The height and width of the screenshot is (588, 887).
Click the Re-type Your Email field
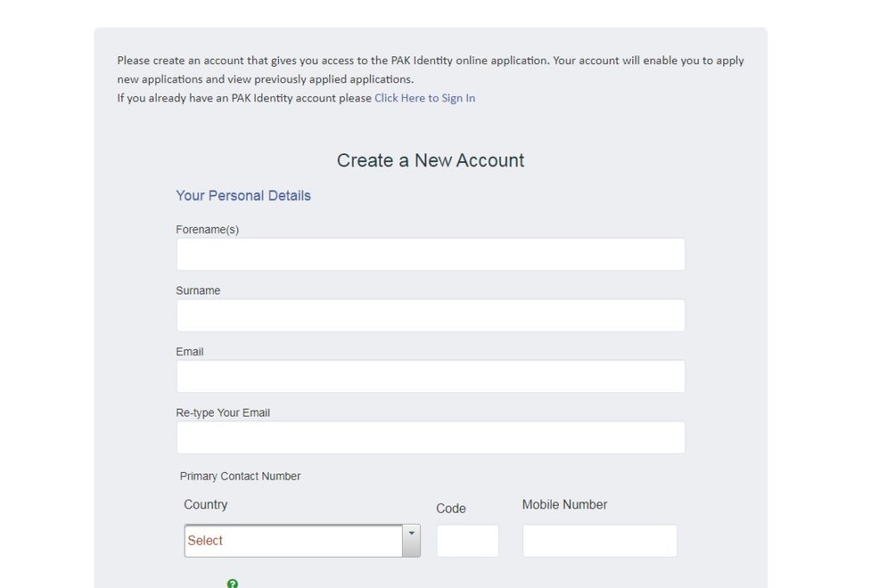click(x=431, y=436)
